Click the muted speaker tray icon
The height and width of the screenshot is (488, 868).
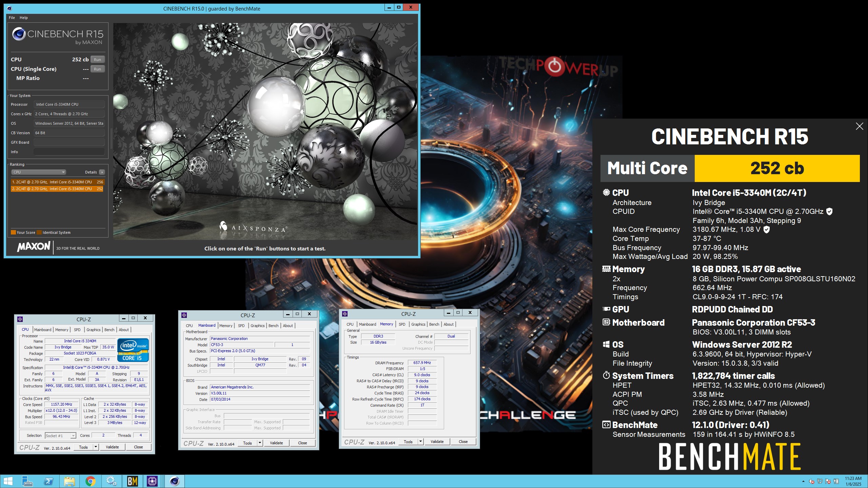point(812,481)
